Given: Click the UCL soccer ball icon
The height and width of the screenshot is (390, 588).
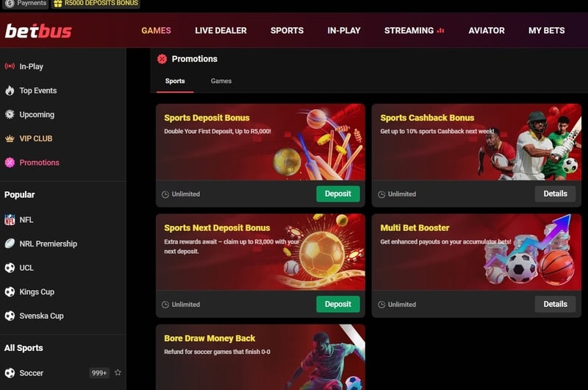Looking at the screenshot, I should click(10, 268).
